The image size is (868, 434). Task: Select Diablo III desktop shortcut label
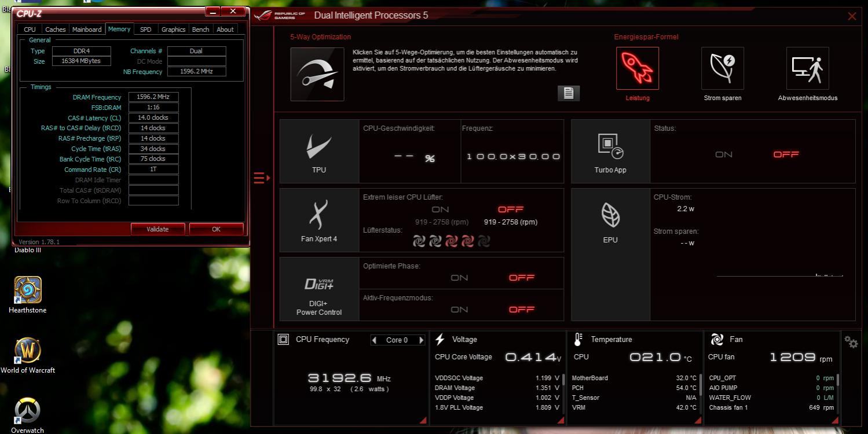click(x=28, y=250)
